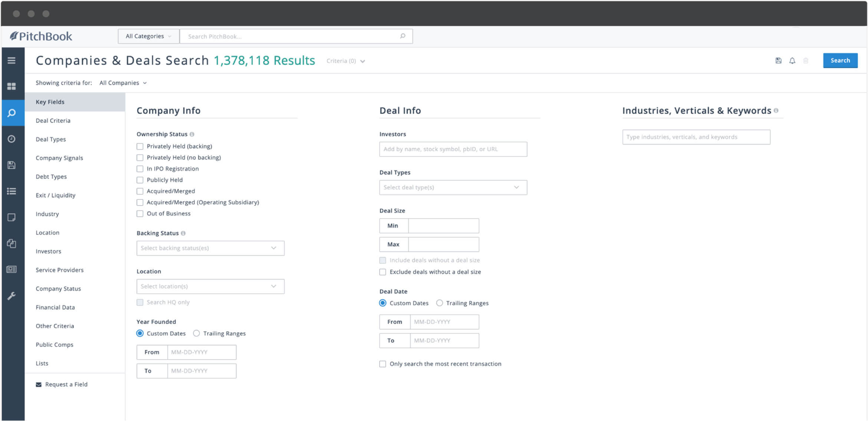Open the Select backing status(es) dropdown
Viewport: 868px width, 421px height.
(210, 248)
